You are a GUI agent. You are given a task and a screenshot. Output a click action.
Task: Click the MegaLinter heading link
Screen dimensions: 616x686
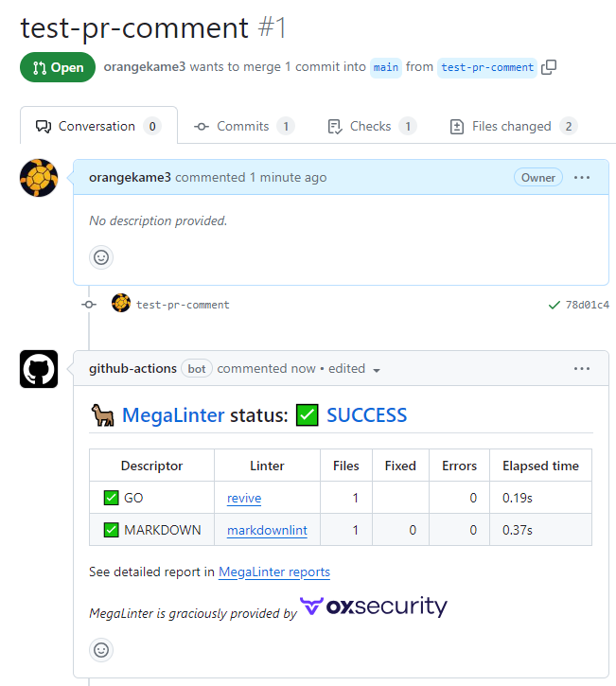pyautogui.click(x=173, y=415)
